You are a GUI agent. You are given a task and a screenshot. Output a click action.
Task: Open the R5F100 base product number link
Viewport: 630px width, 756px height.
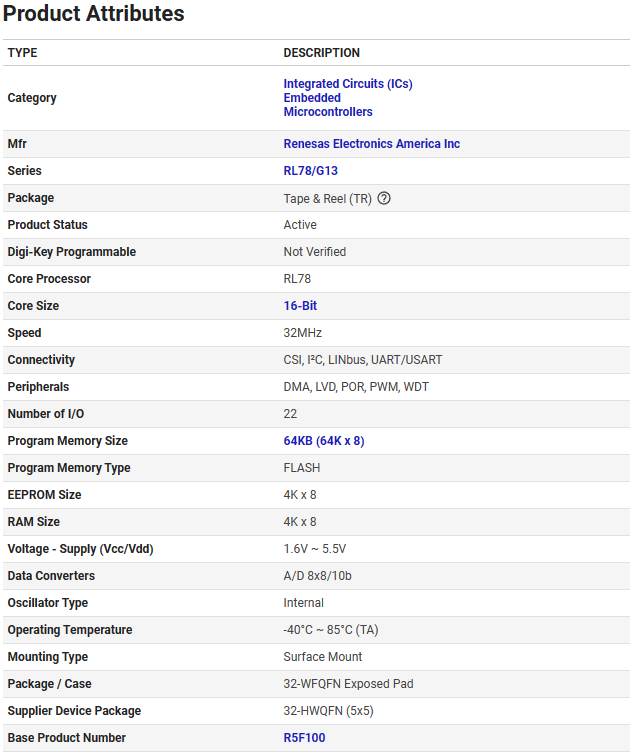pos(304,738)
